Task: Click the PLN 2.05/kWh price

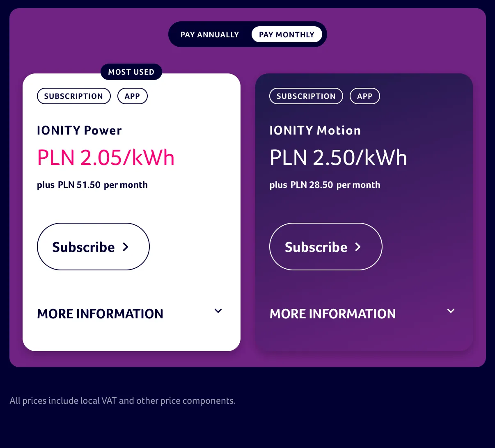Action: tap(105, 158)
